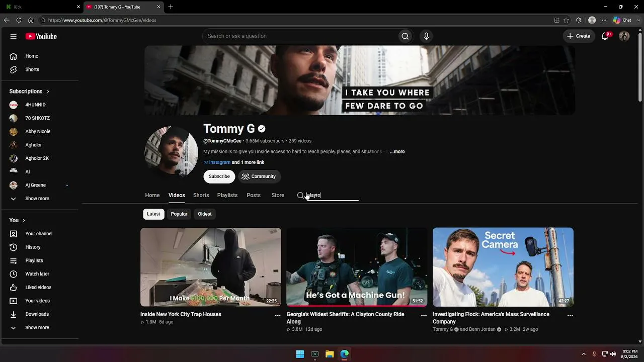The image size is (644, 362).
Task: Open options menu for Georgia's Wildest Sheriffs video
Action: [x=424, y=315]
